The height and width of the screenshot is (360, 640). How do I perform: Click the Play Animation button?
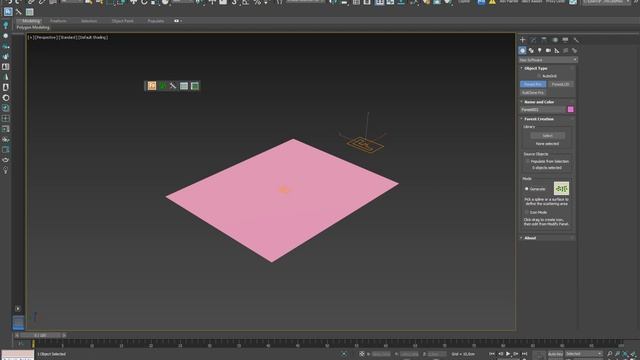508,354
